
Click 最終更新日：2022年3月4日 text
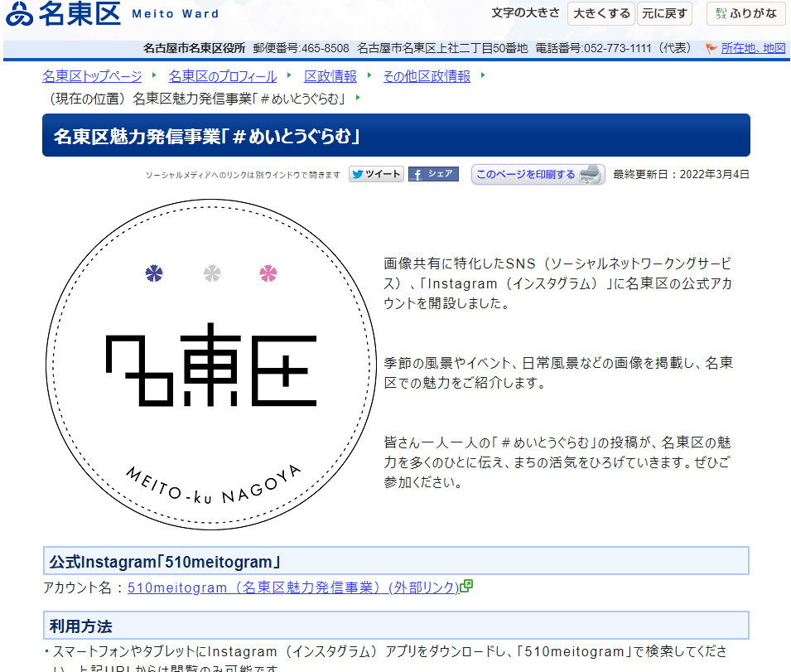click(681, 175)
